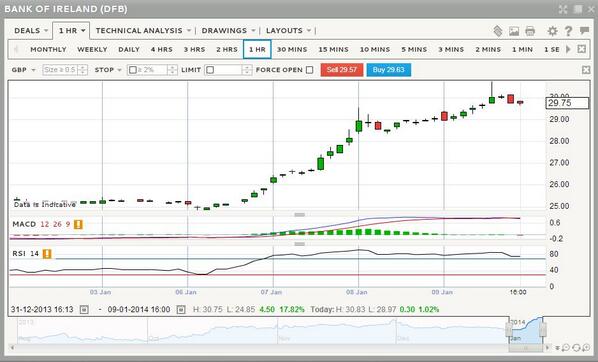598x362 pixels.
Task: Toggle fullscreen chart window icon
Action: 563,9
